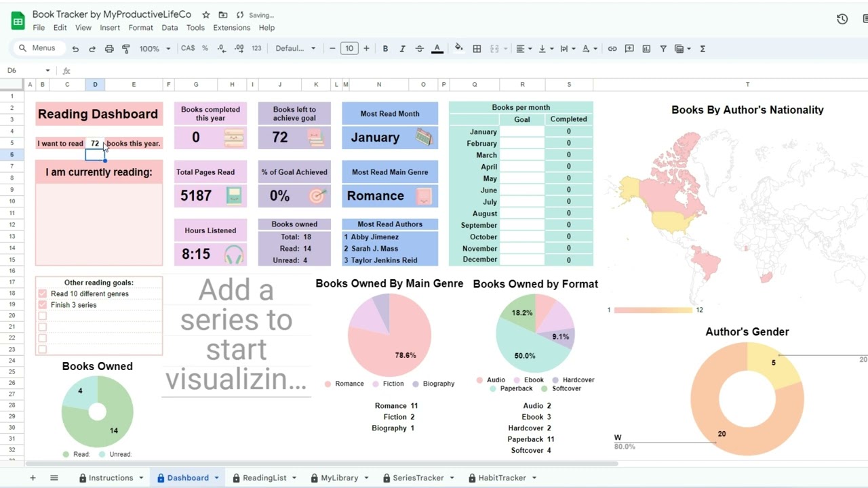
Task: Open version history clock icon
Action: 842,20
